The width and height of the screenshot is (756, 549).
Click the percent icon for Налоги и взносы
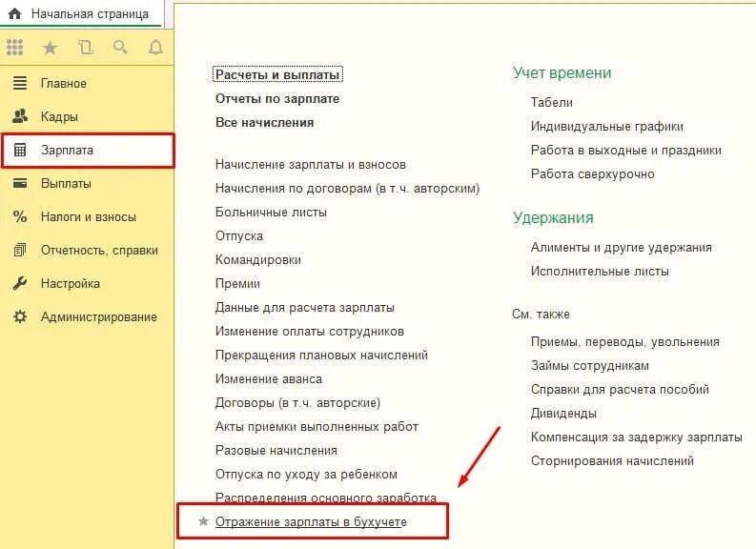click(20, 216)
